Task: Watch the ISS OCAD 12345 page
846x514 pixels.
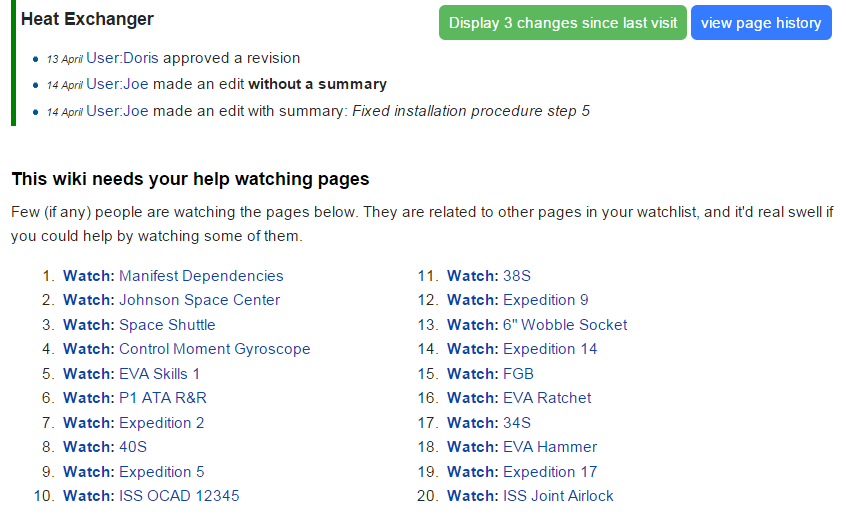Action: click(88, 496)
